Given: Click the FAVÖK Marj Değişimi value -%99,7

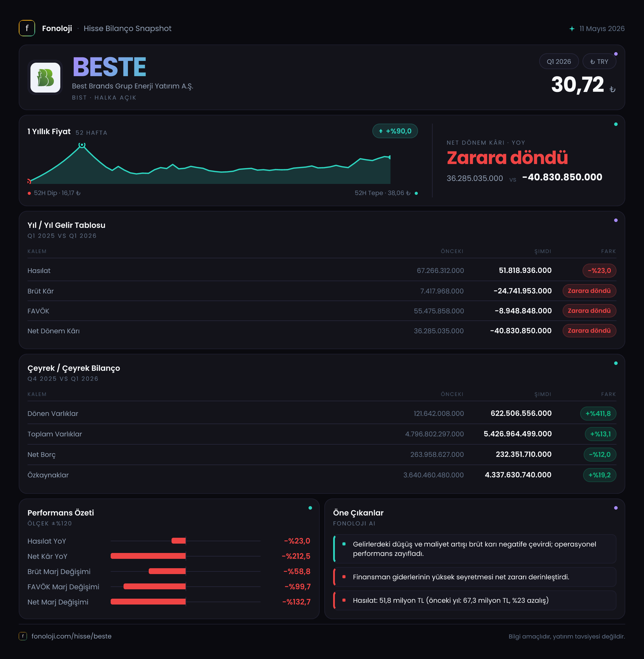Looking at the screenshot, I should pyautogui.click(x=298, y=587).
